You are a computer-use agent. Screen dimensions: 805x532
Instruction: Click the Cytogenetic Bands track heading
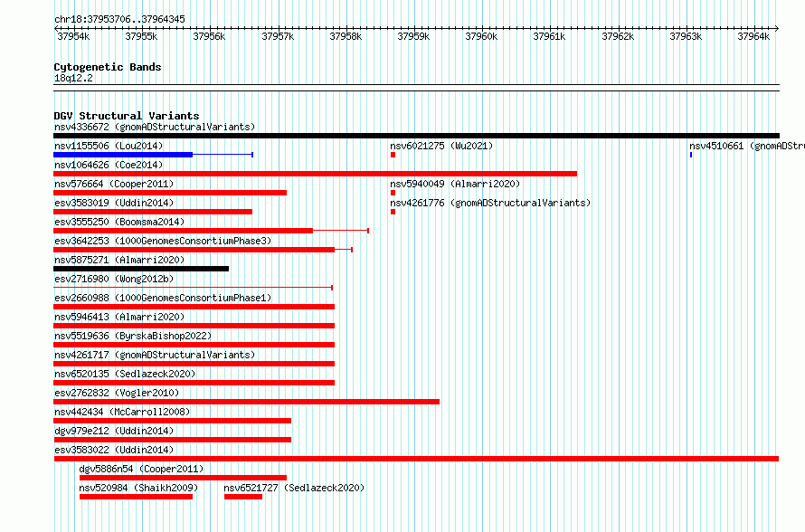pyautogui.click(x=108, y=67)
